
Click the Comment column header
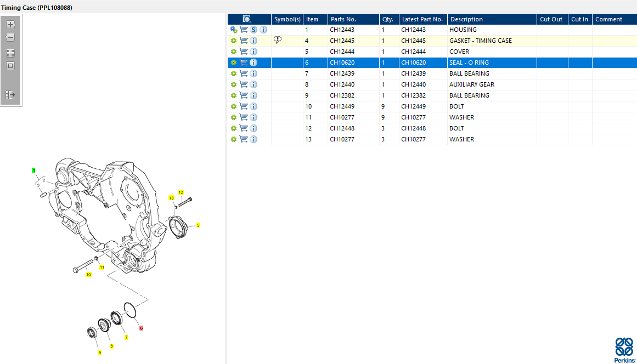pyautogui.click(x=615, y=19)
